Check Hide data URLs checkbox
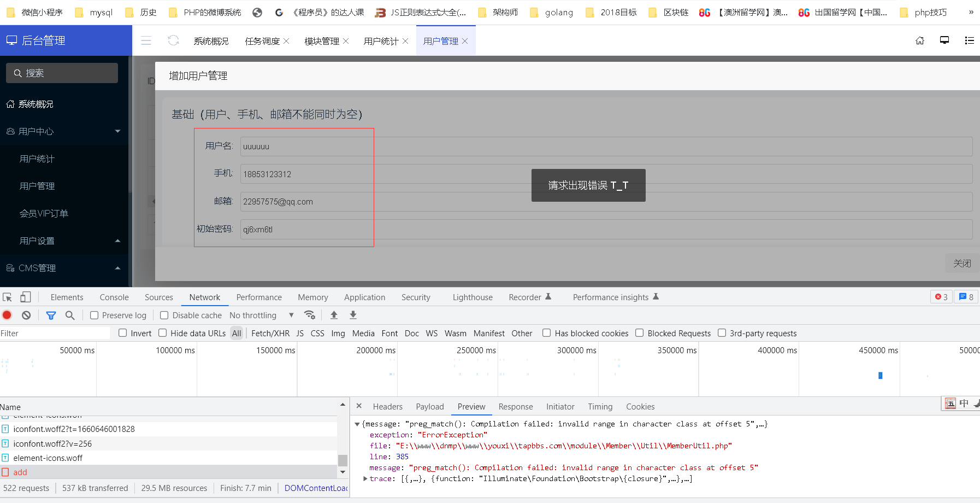 coord(162,333)
